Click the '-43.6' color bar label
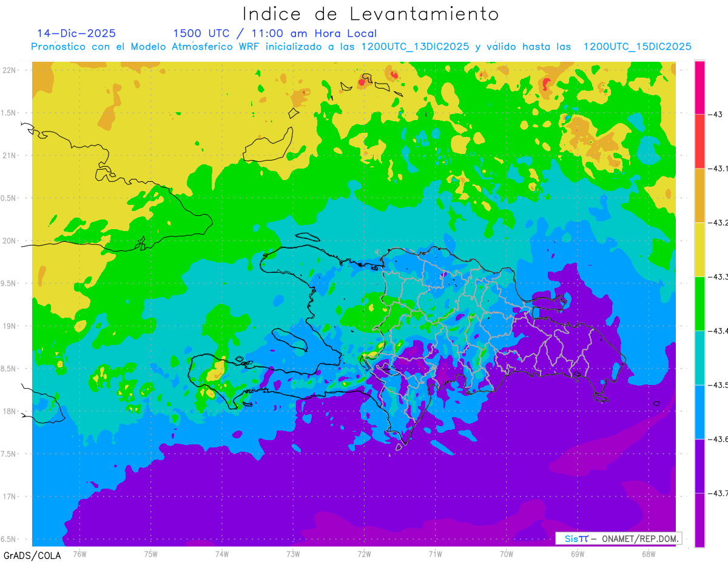The image size is (728, 562). tap(718, 439)
